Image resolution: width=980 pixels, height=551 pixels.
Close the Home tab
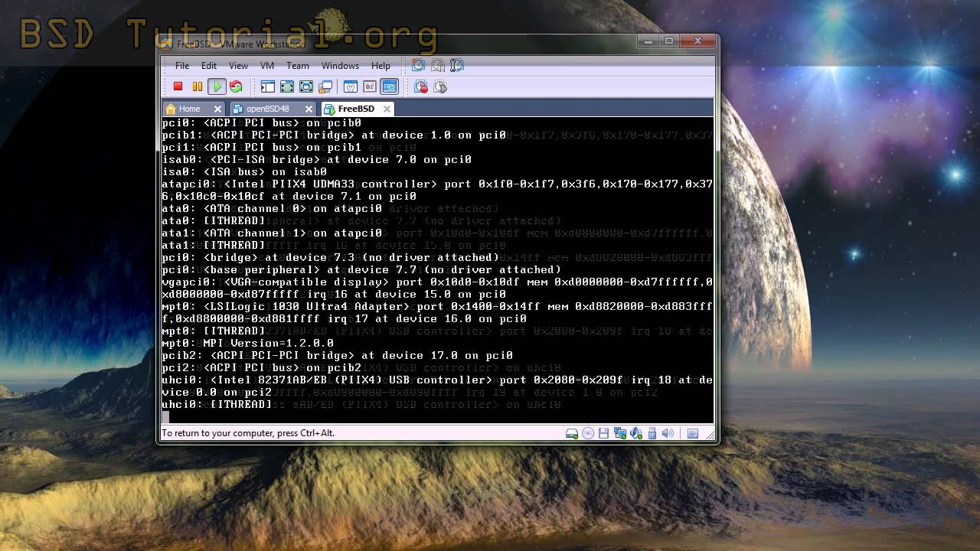(x=217, y=109)
